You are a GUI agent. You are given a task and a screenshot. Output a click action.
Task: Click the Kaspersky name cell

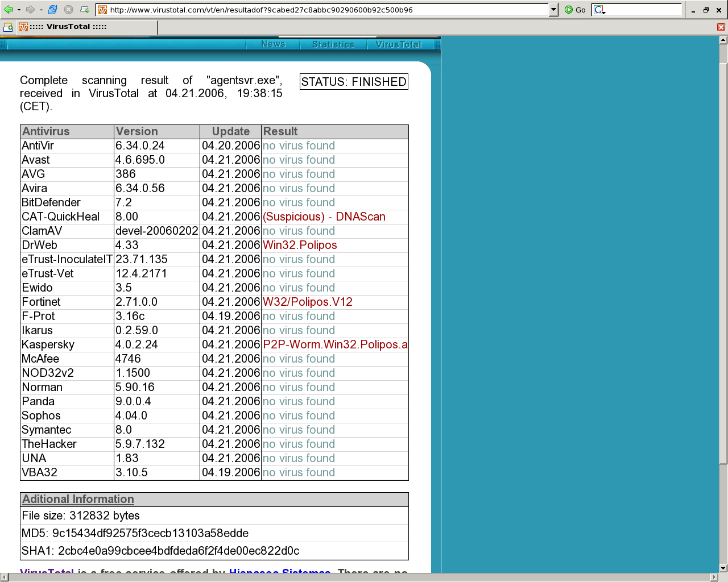tap(67, 344)
